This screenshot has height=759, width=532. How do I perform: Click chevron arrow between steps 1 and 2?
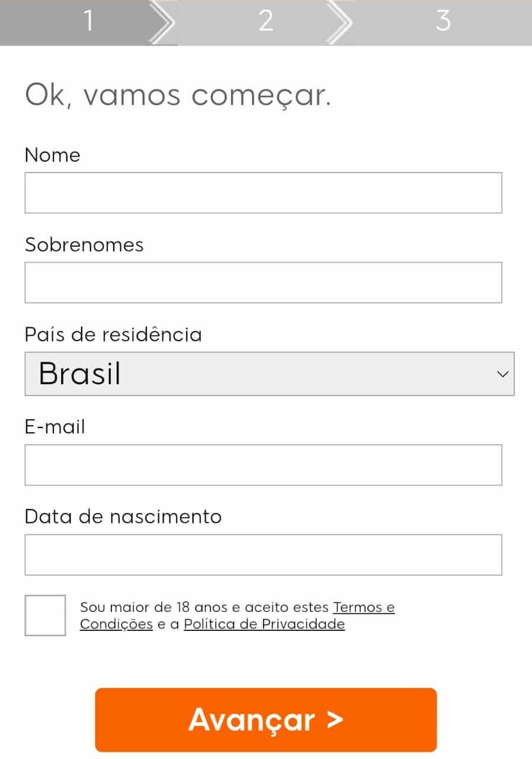click(x=162, y=22)
